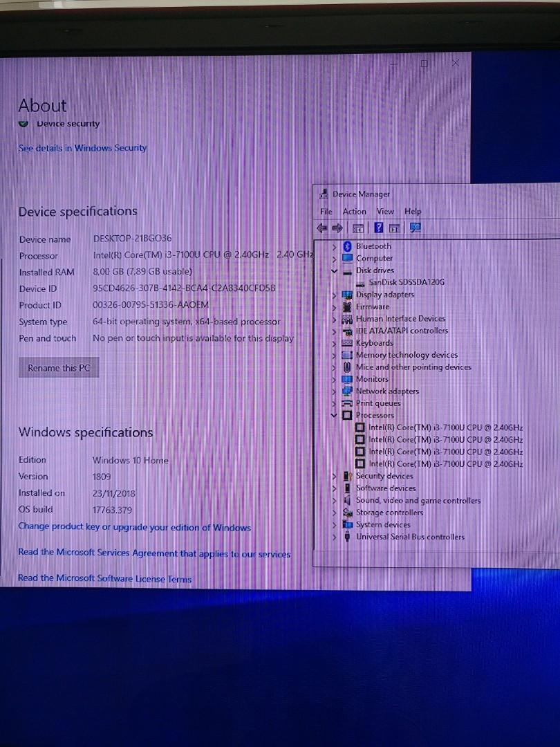Image resolution: width=560 pixels, height=747 pixels.
Task: Select the Universal Serial Bus controllers label
Action: [410, 537]
